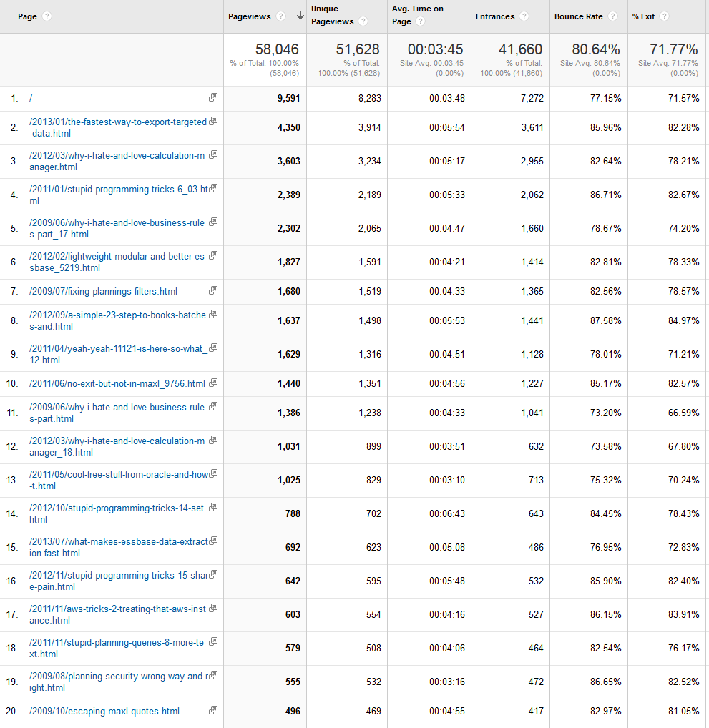This screenshot has height=728, width=709.
Task: Open the a-simple-23-step-to-books-batches link
Action: coord(117,321)
